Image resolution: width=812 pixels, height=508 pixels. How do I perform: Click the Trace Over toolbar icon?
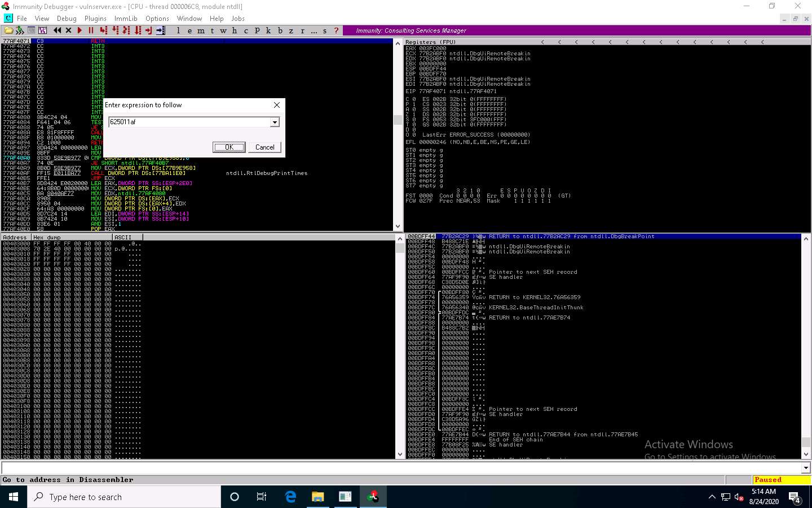click(x=138, y=30)
